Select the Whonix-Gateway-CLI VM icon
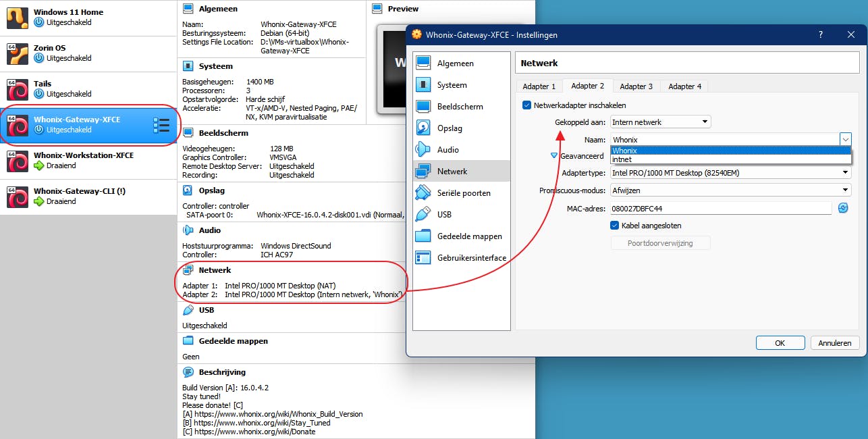868x439 pixels. [18, 197]
